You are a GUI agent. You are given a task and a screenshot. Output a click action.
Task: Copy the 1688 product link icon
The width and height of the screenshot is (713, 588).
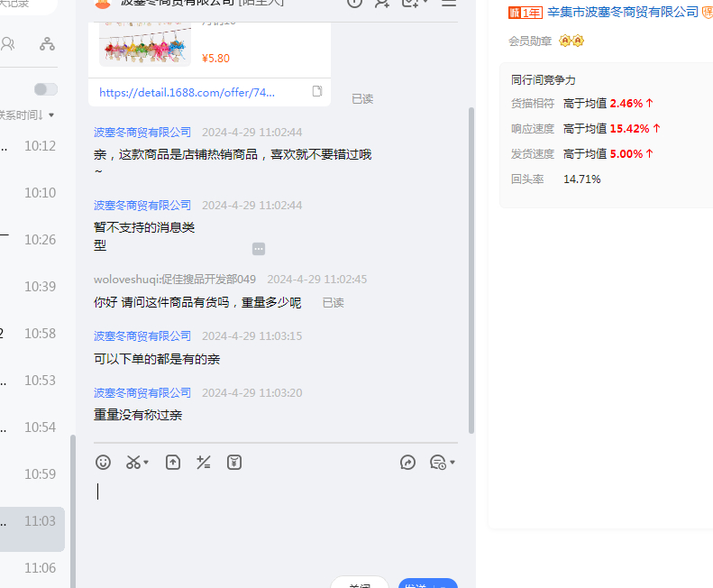[317, 92]
